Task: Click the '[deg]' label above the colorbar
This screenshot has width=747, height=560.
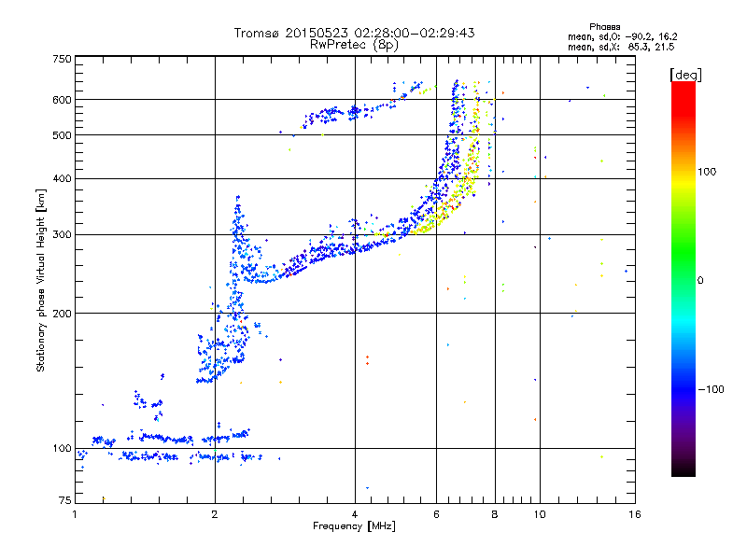Action: pyautogui.click(x=685, y=75)
